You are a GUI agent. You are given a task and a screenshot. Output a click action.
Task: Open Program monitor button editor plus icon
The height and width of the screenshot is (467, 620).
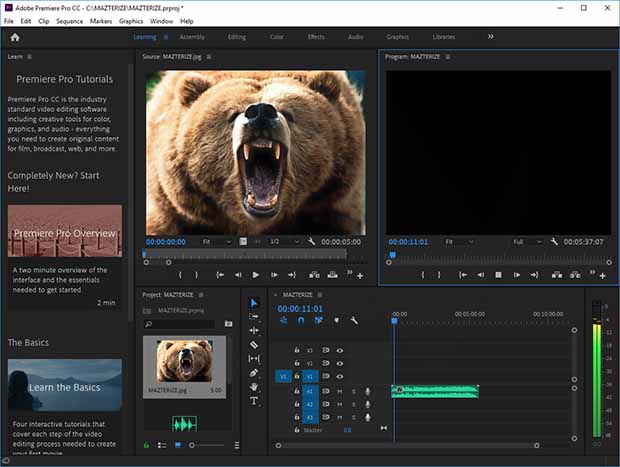pyautogui.click(x=602, y=276)
